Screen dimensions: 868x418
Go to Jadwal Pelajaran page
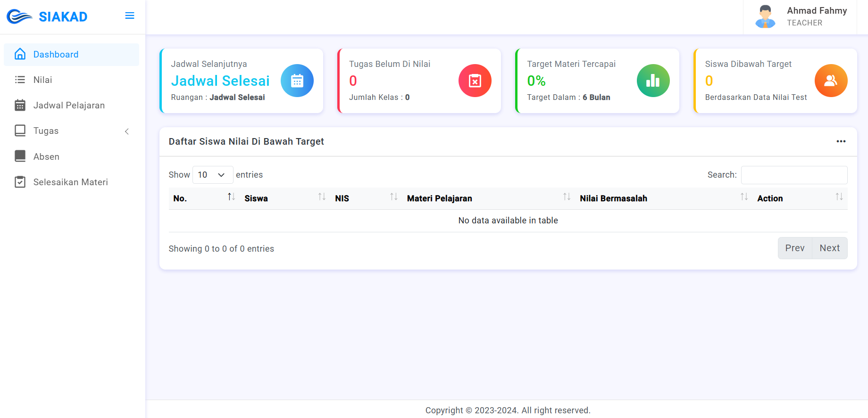pos(69,106)
